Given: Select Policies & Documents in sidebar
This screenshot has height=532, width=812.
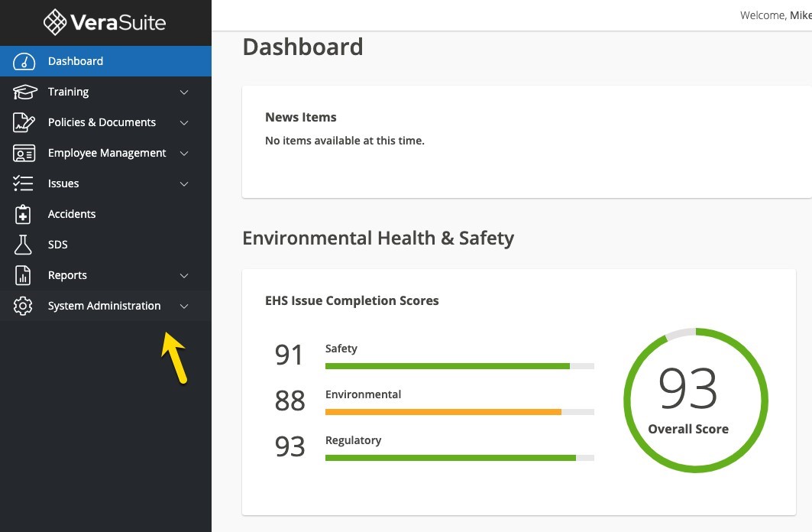Looking at the screenshot, I should pyautogui.click(x=105, y=122).
